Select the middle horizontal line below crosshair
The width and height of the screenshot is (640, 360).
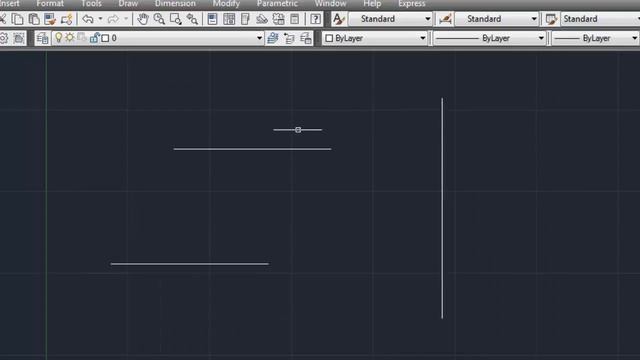[x=252, y=149]
